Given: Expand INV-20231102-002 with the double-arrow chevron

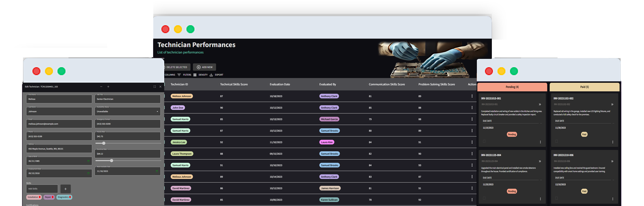Looking at the screenshot, I should (612, 104).
